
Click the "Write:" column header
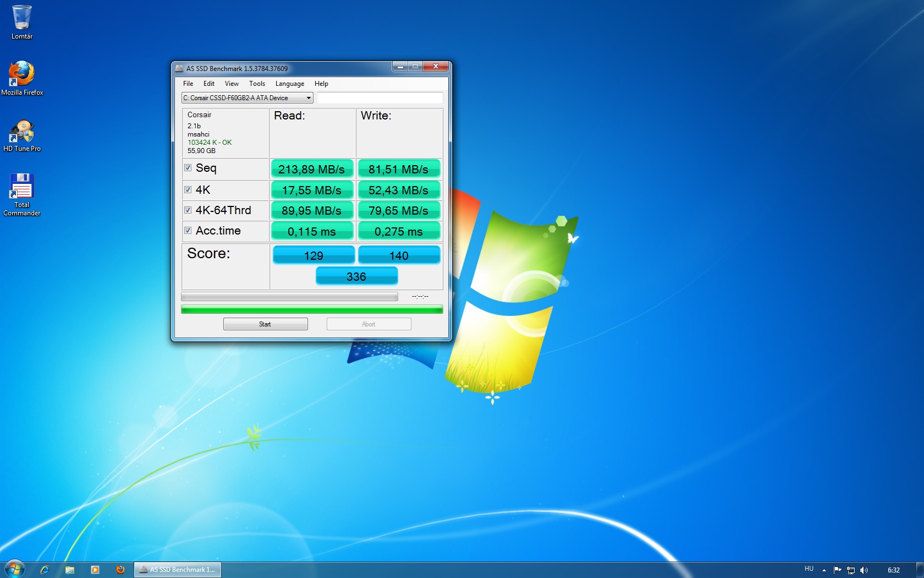tap(376, 116)
